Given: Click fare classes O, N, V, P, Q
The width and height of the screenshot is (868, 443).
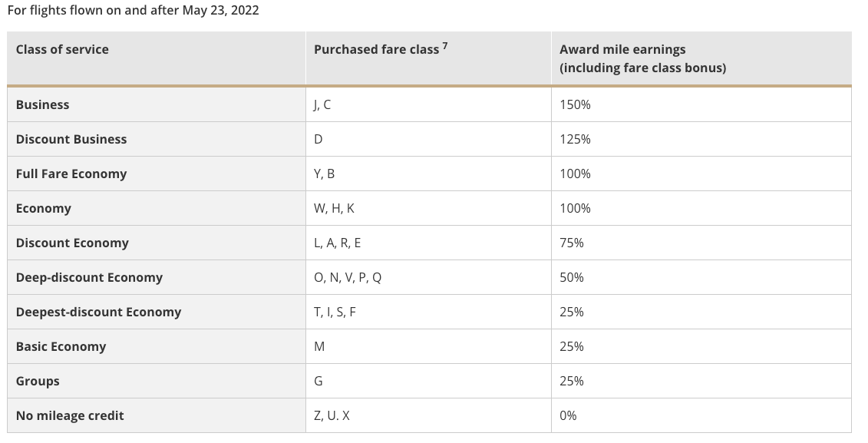Looking at the screenshot, I should 348,277.
